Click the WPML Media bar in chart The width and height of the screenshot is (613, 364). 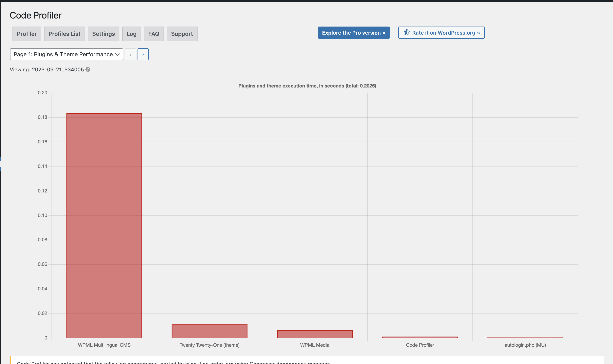point(315,334)
